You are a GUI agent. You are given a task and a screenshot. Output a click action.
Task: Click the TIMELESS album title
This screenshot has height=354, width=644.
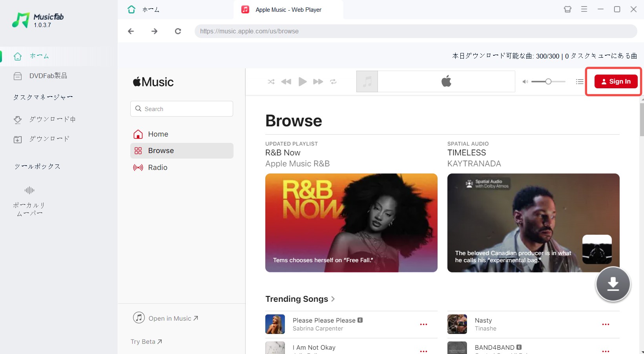[x=467, y=153]
